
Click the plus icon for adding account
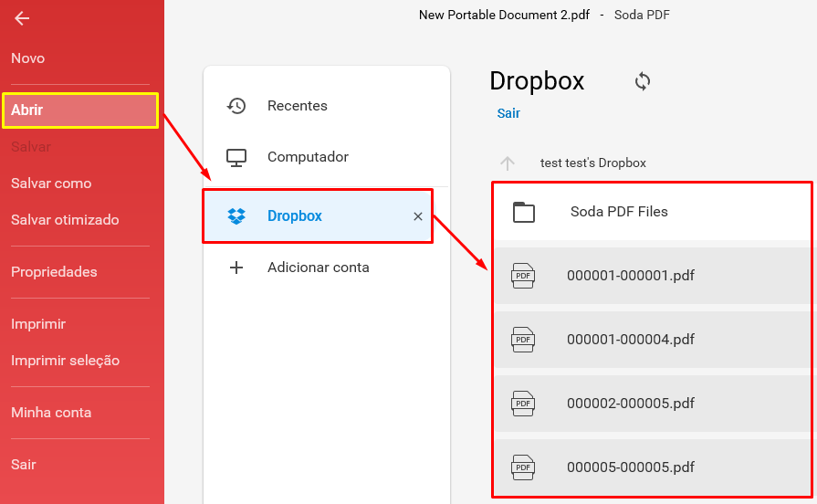coord(236,268)
